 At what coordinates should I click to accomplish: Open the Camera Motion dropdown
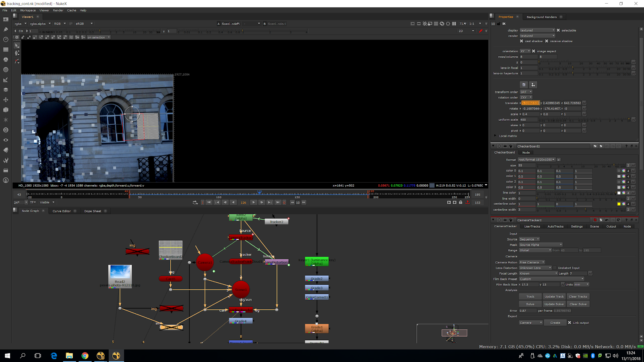[531, 262]
